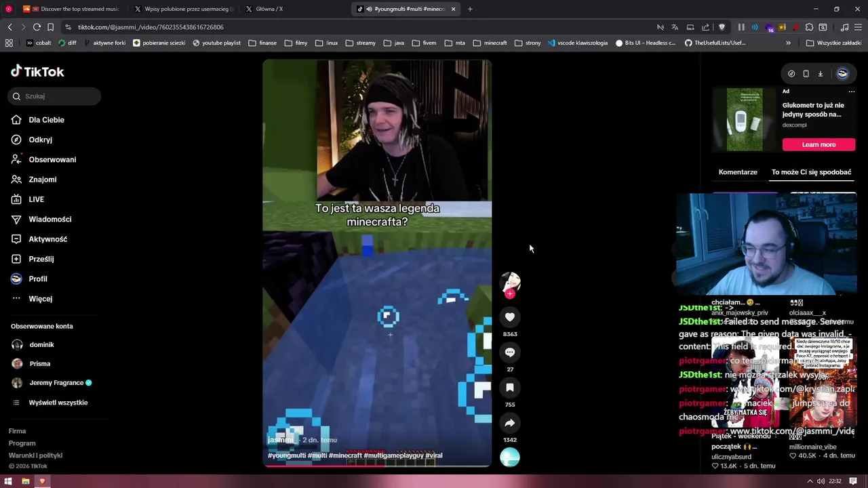
Task: Open the finanse bookmarks folder
Action: tap(262, 43)
